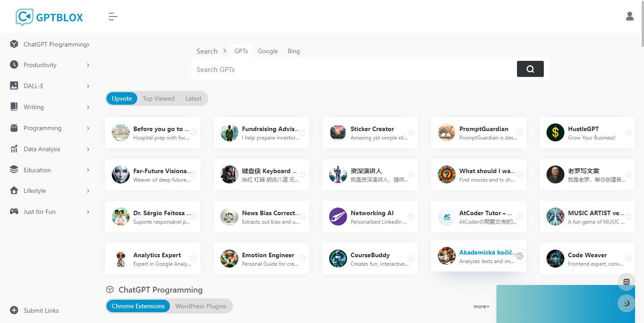Open the CourseBuddy card
This screenshot has height=323, width=644.
(x=370, y=259)
